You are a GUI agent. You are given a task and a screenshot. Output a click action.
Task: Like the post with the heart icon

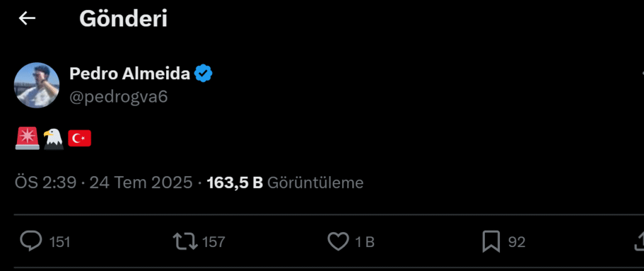coord(338,241)
